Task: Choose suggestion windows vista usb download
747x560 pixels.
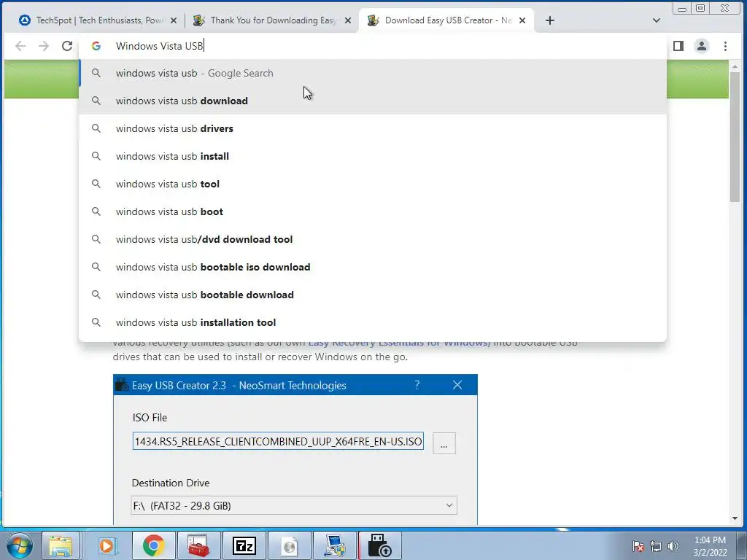Action: (373, 101)
